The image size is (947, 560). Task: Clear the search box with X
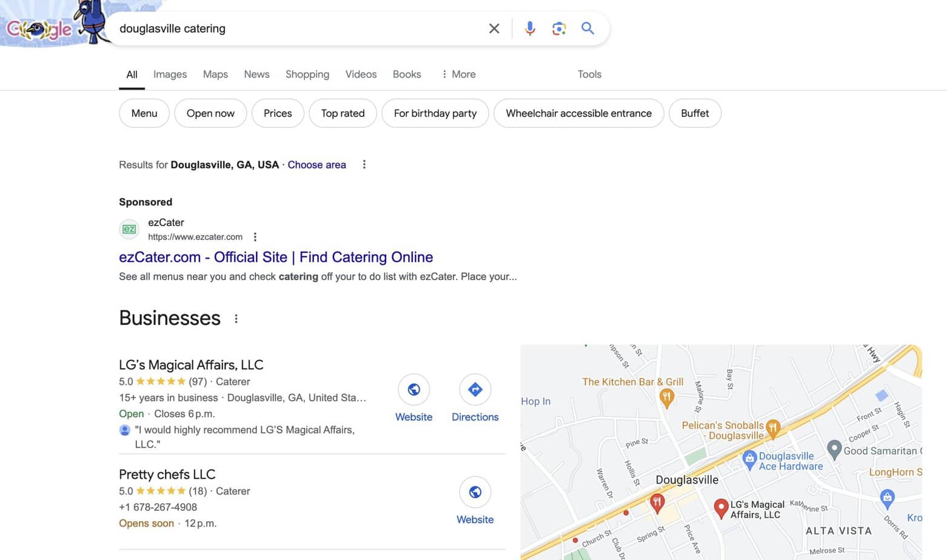point(494,28)
